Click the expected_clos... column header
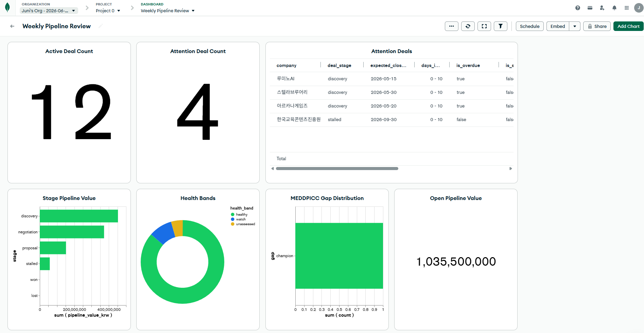Screen dimensions: 644x333 click(388, 65)
